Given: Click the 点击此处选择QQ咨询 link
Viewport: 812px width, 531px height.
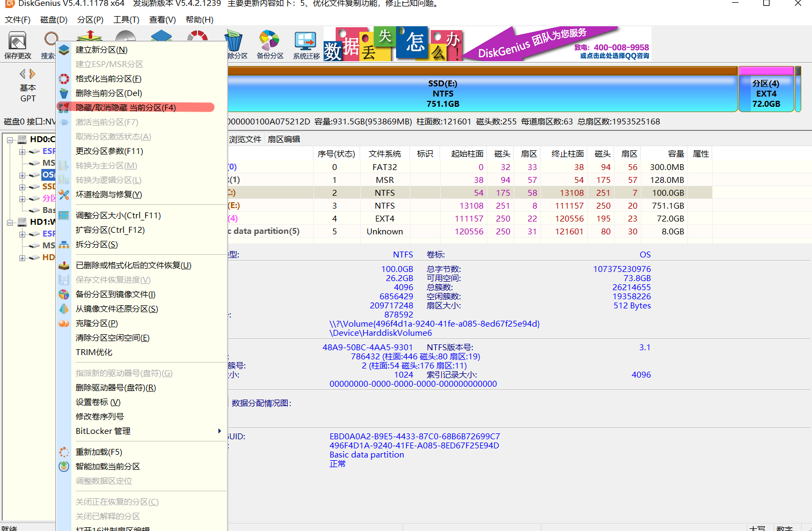Looking at the screenshot, I should [x=615, y=56].
